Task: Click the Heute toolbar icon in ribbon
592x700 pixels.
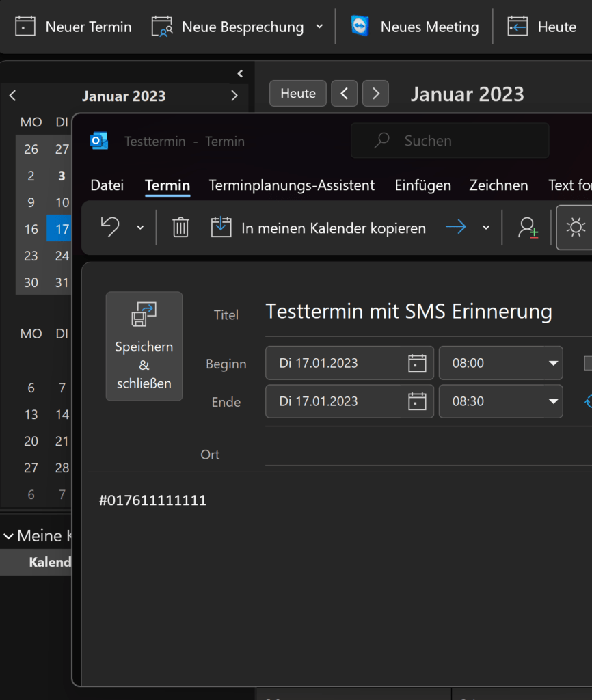Action: coord(517,27)
